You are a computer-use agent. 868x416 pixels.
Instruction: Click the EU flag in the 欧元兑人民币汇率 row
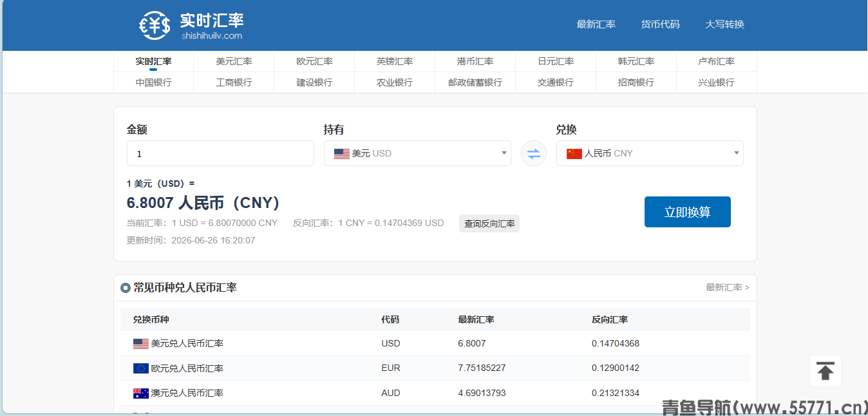(x=141, y=368)
